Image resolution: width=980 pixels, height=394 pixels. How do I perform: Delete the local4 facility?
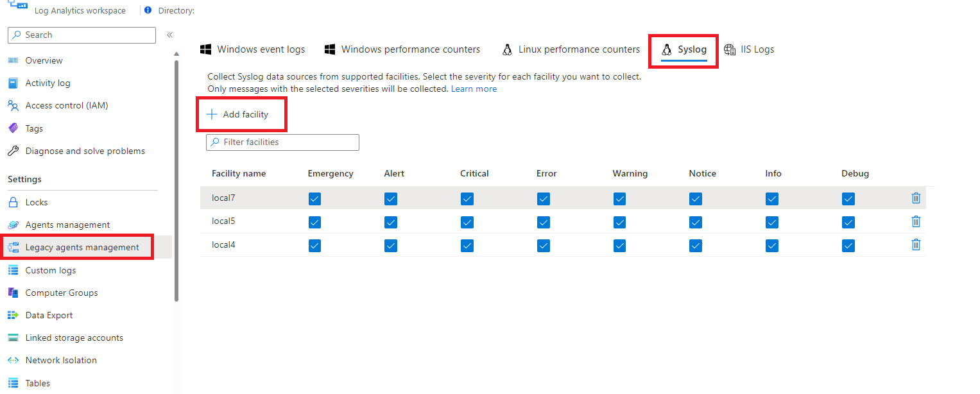[x=916, y=244]
